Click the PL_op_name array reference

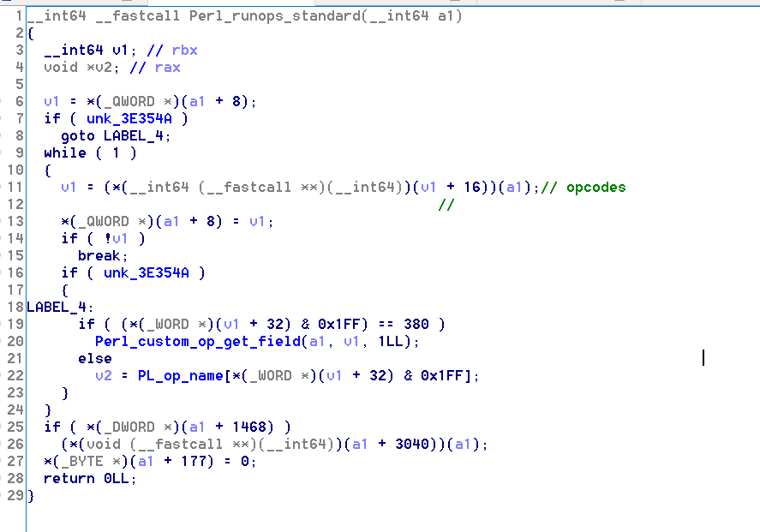[x=180, y=376]
